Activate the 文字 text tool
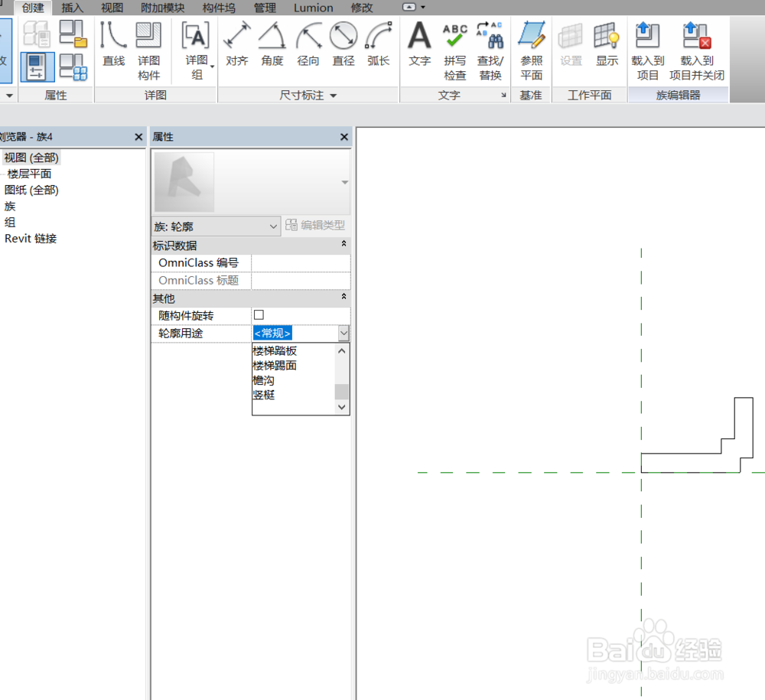This screenshot has height=700, width=765. coord(419,44)
